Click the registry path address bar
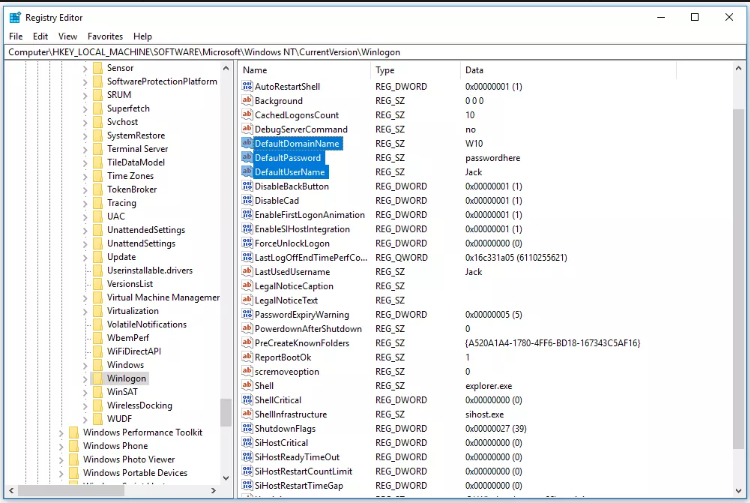Viewport: 750px width, 503px height. [374, 52]
